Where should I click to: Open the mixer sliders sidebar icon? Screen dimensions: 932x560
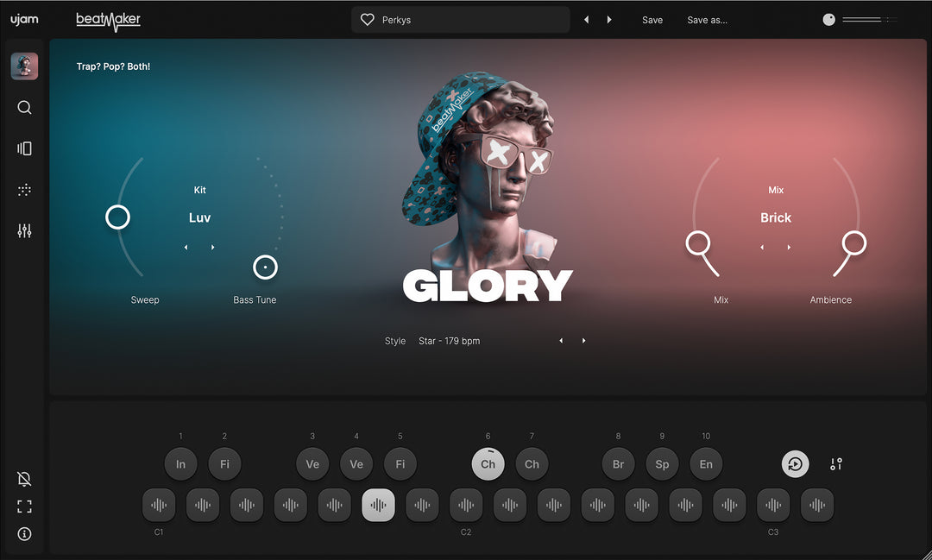[x=24, y=230]
